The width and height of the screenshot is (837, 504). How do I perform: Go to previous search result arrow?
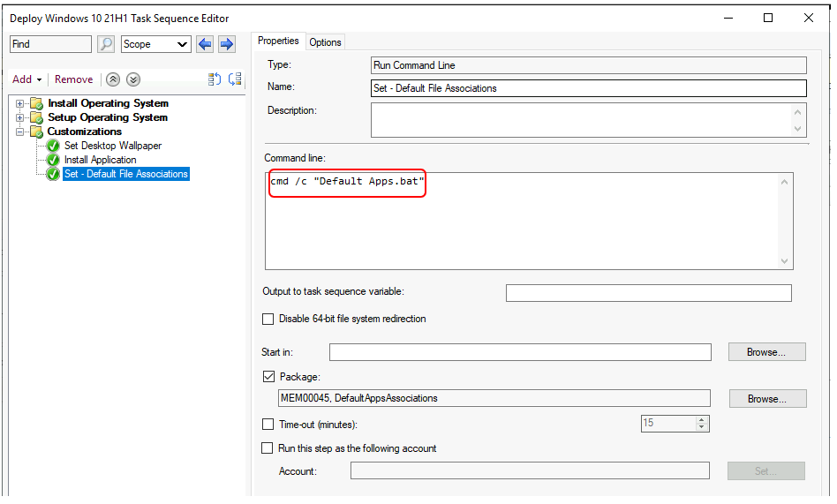pos(205,44)
